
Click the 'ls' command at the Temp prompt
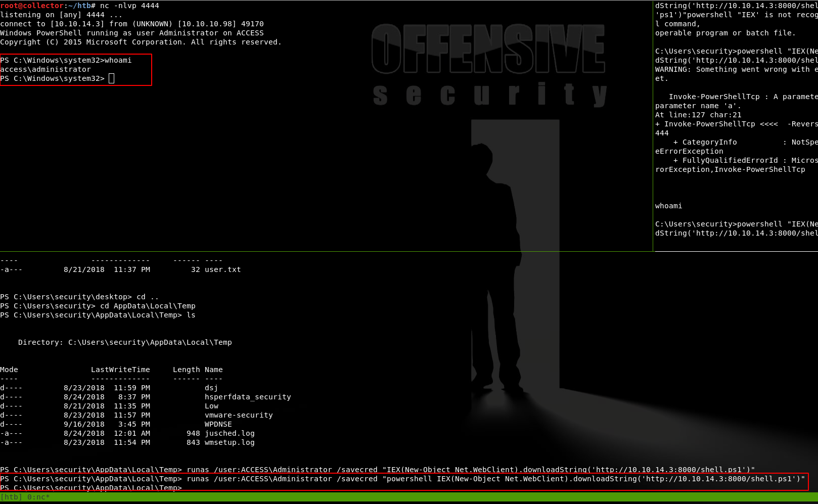[x=191, y=315]
